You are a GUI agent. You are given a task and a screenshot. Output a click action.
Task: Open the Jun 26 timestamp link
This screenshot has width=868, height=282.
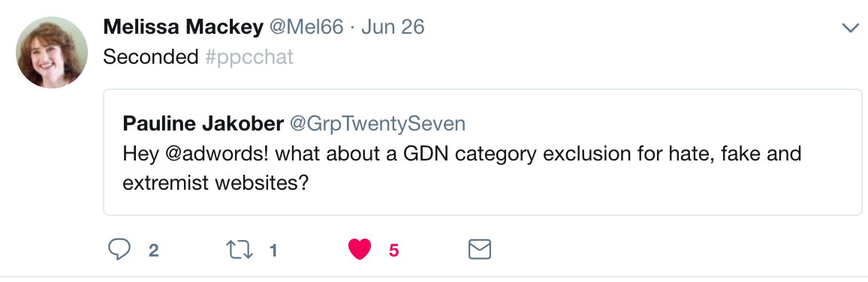[393, 27]
